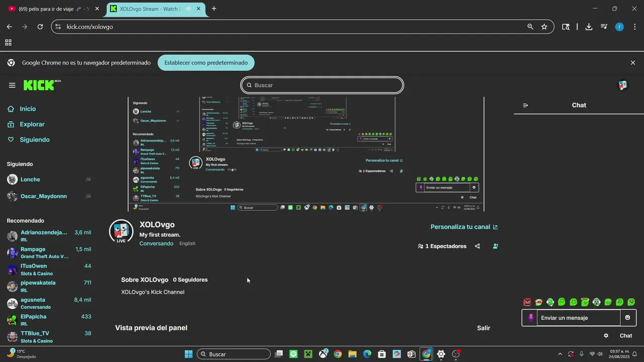Collapse the chat panel using its header icon
The image size is (644, 362).
[x=525, y=105]
